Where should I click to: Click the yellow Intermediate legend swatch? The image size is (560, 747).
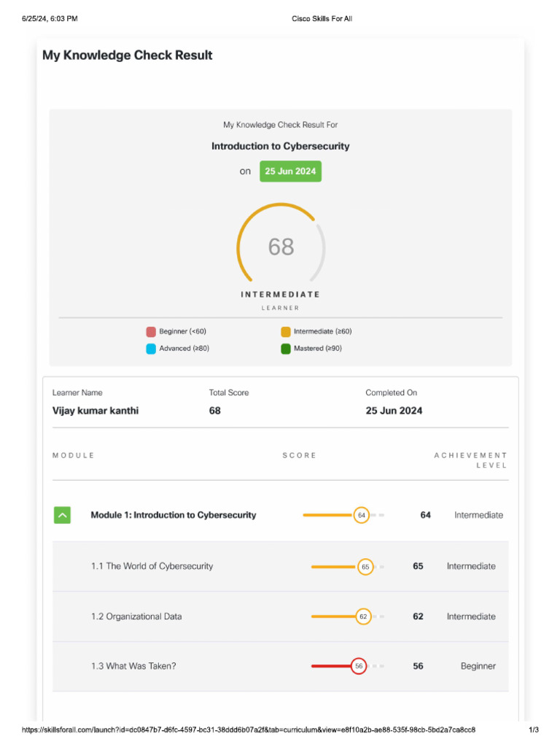click(x=286, y=332)
